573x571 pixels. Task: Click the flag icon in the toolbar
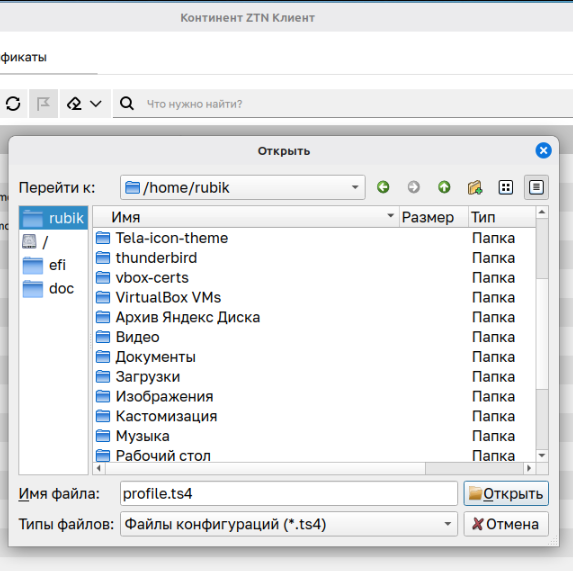click(43, 104)
